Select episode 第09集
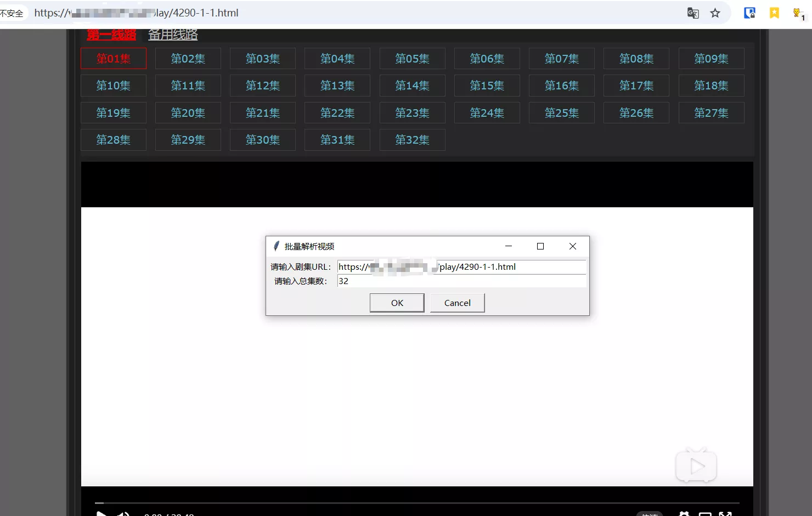Image resolution: width=812 pixels, height=516 pixels. point(712,59)
